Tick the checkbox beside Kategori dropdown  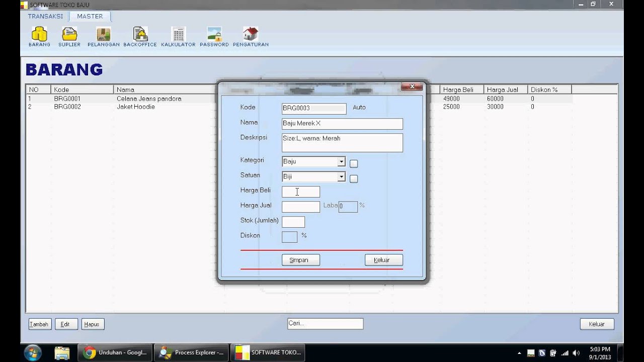coord(354,163)
